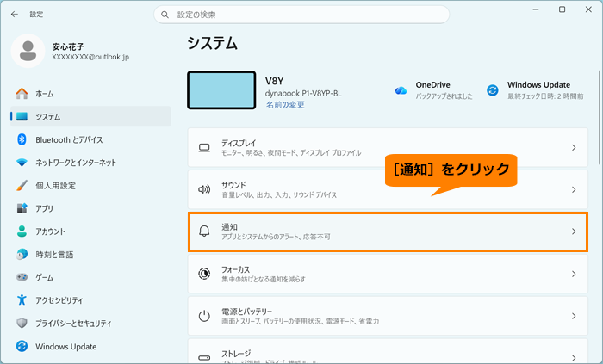Screen dimensions: 603x364
Task: Open ゲーム in the sidebar
Action: click(x=45, y=277)
